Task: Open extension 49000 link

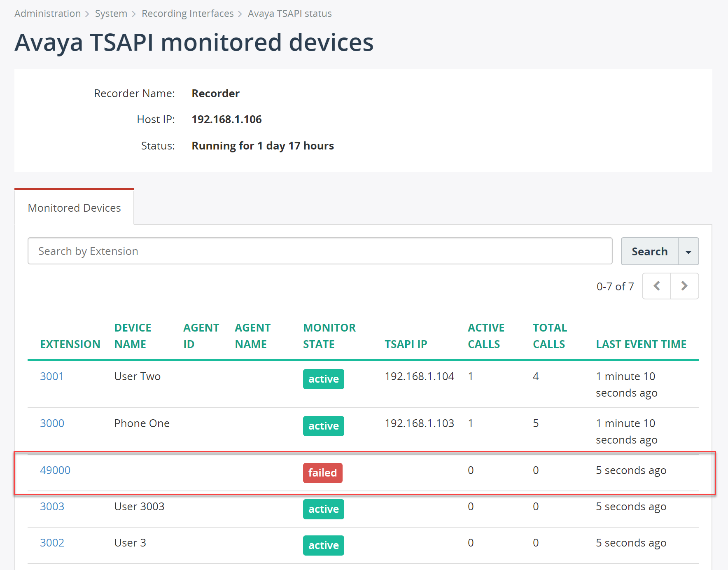Action: click(55, 470)
